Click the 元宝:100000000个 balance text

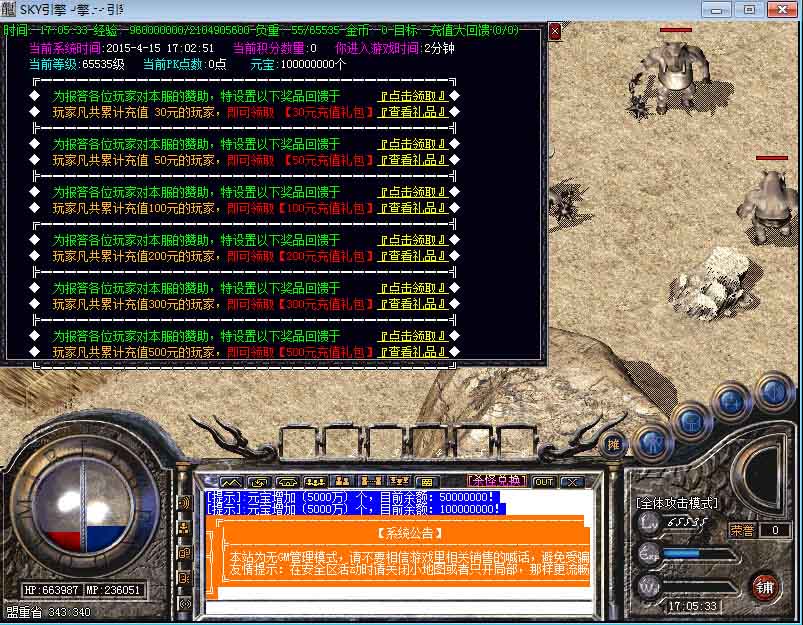point(298,65)
